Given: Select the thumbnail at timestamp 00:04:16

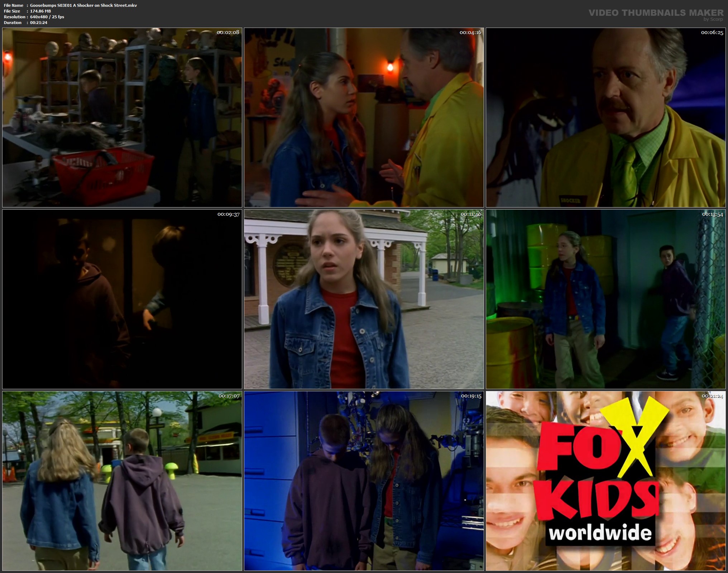Looking at the screenshot, I should click(x=364, y=118).
